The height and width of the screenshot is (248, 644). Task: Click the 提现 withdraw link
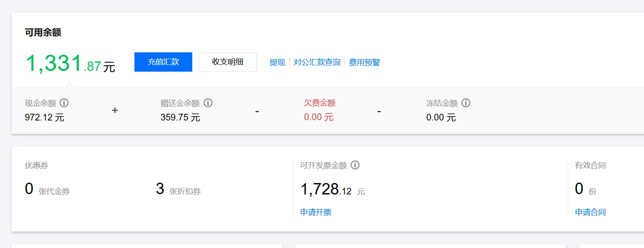pos(277,62)
